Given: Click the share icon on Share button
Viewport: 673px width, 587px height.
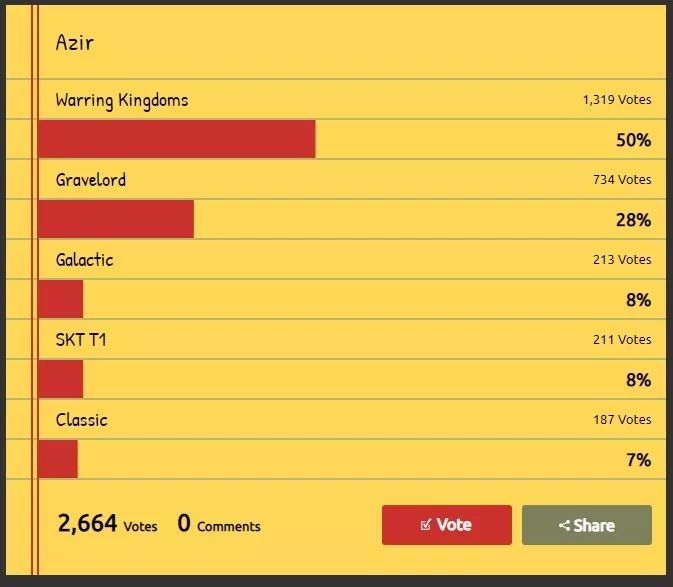Looking at the screenshot, I should tap(564, 526).
